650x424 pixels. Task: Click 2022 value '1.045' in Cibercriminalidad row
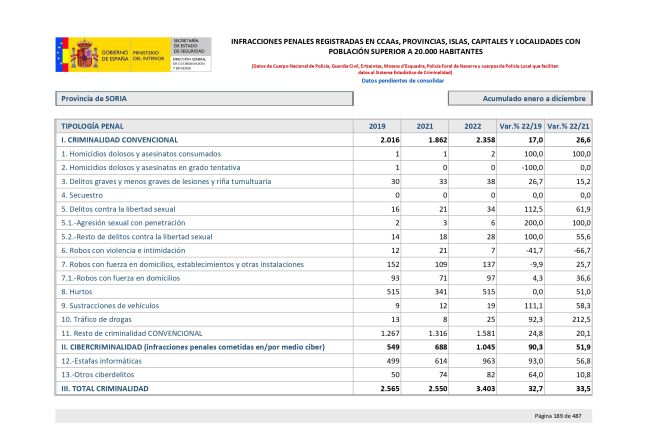click(485, 347)
